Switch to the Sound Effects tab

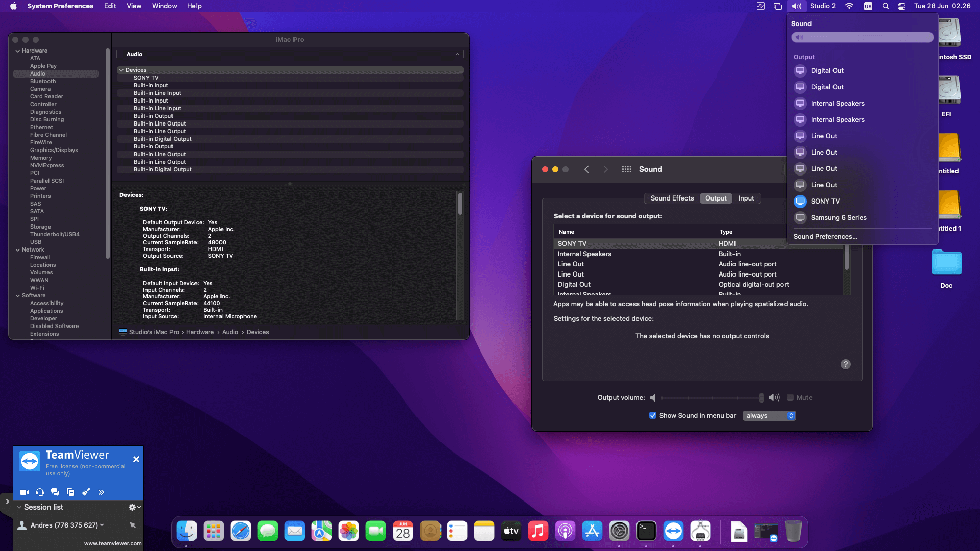(672, 198)
